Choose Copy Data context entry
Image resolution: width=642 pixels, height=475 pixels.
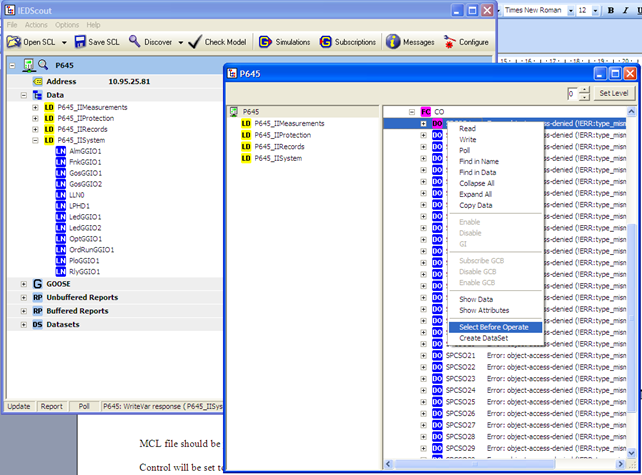pos(476,206)
